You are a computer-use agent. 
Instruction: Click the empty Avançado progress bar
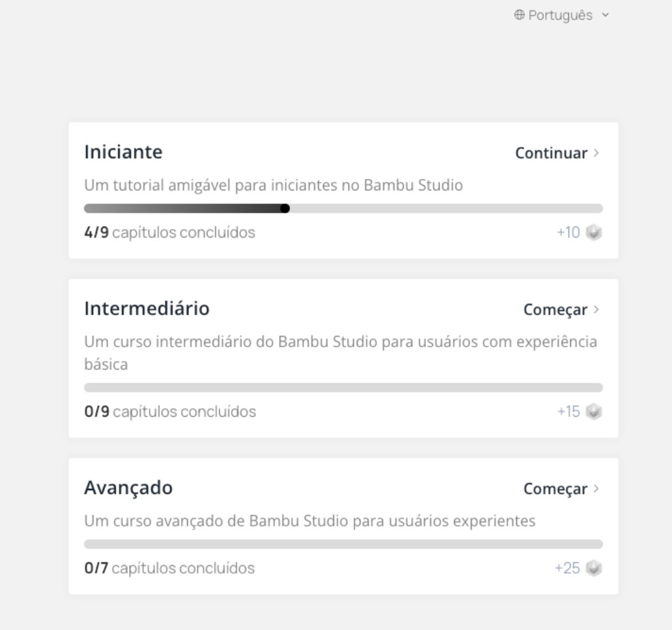tap(343, 544)
